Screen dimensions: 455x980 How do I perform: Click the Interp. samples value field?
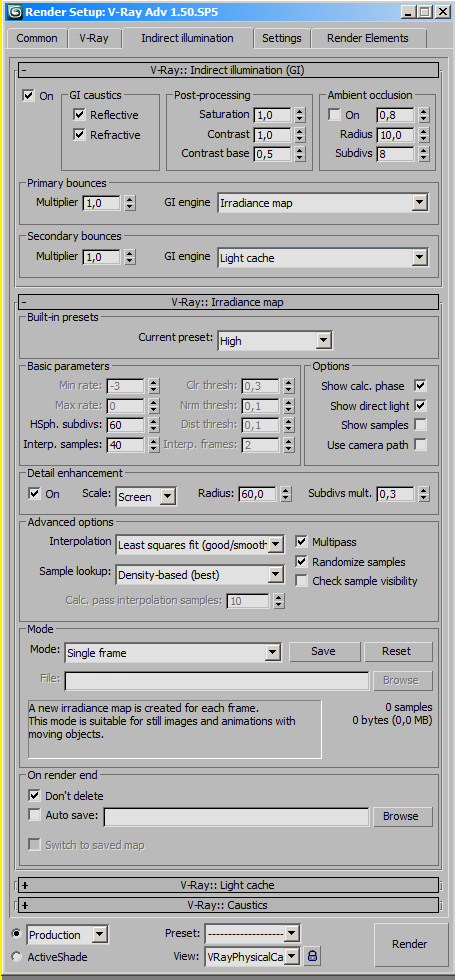pyautogui.click(x=126, y=445)
